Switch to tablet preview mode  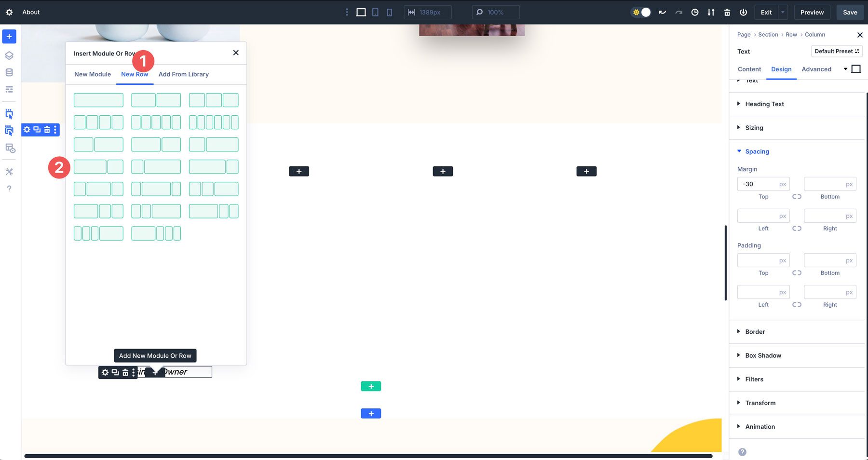click(375, 12)
